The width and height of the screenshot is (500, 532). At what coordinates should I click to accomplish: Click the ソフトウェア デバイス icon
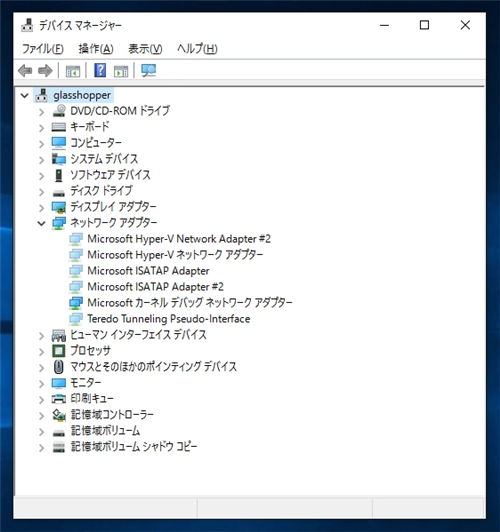tap(59, 175)
